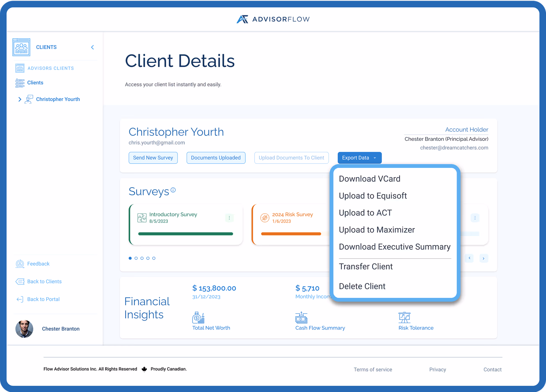Click the Total Net Worth money bag icon
Viewport: 546px width, 392px height.
(x=199, y=318)
